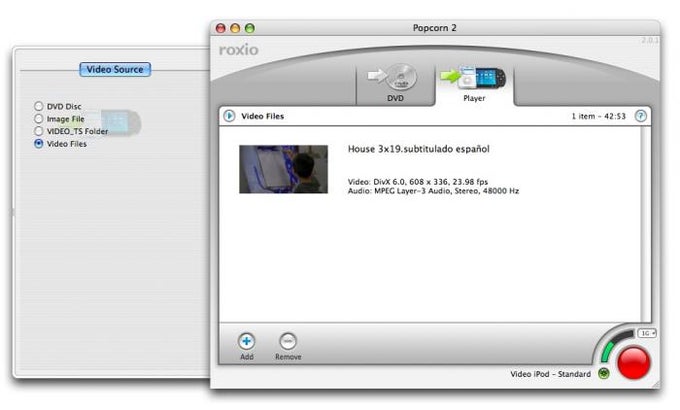Viewport: 680px width, 410px height.
Task: Click the green capacity gauge arc
Action: [608, 350]
